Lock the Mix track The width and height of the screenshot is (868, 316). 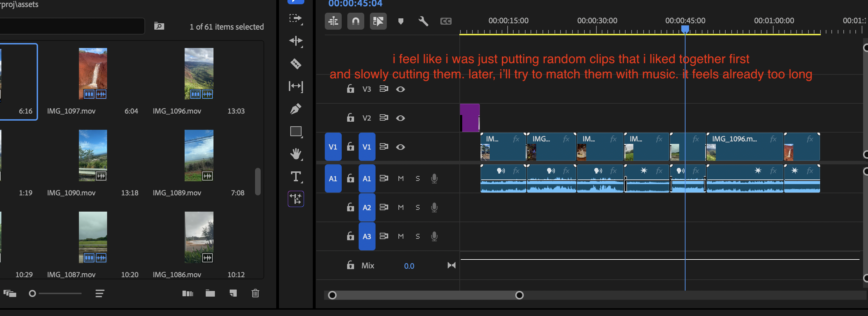(350, 265)
